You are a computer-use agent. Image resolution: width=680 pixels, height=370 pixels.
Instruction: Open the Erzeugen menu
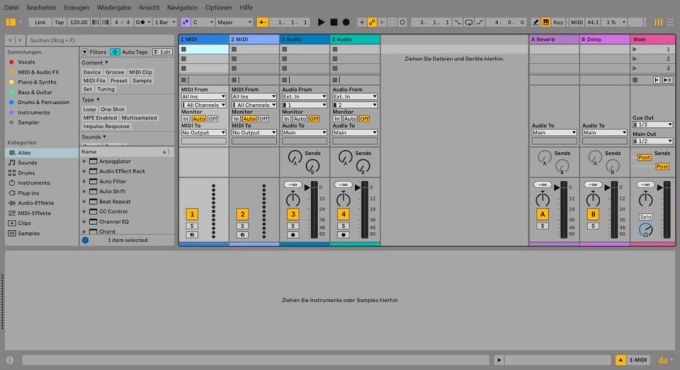(76, 7)
